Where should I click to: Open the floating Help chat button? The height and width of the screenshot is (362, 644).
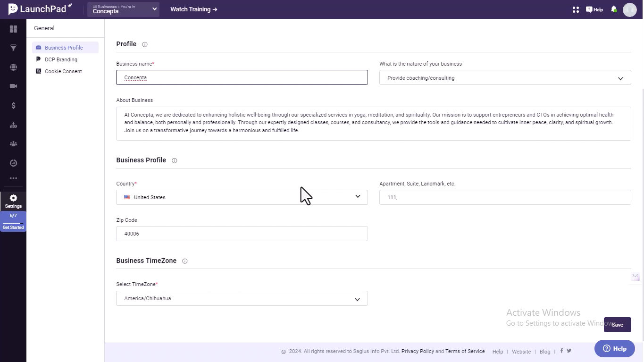(615, 349)
